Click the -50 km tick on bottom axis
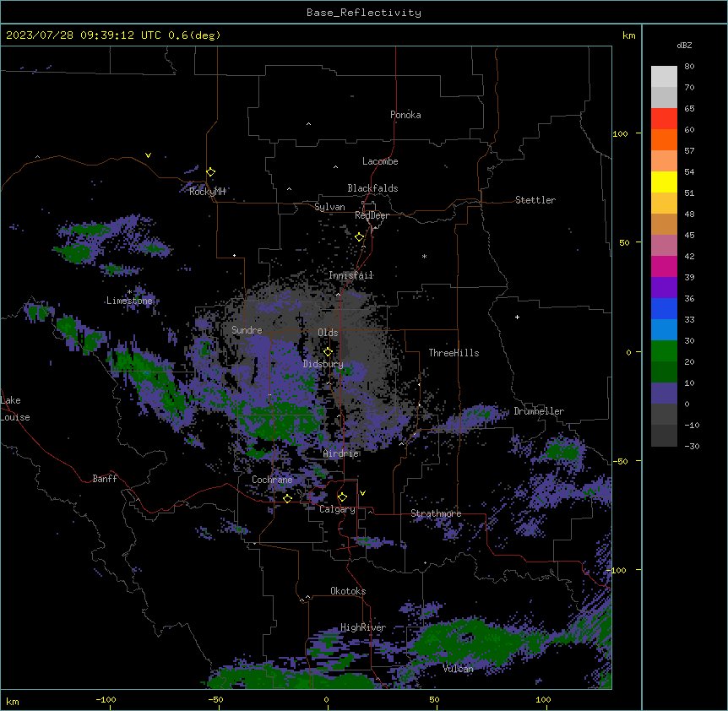 (x=215, y=700)
